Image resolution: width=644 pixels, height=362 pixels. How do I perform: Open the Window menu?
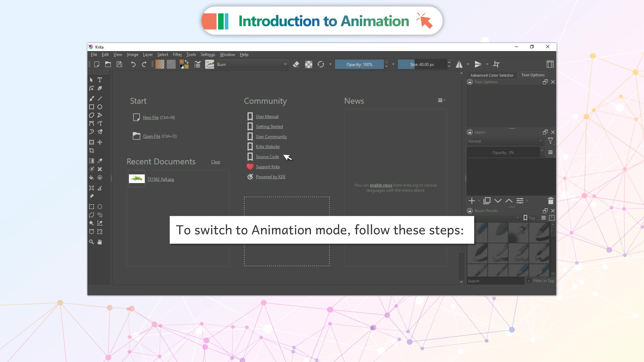[227, 54]
